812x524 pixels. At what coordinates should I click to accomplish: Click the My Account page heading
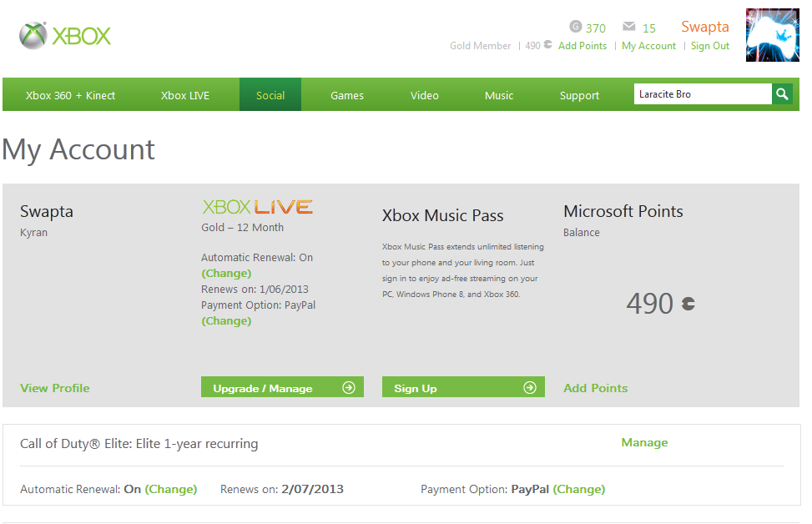[x=78, y=149]
